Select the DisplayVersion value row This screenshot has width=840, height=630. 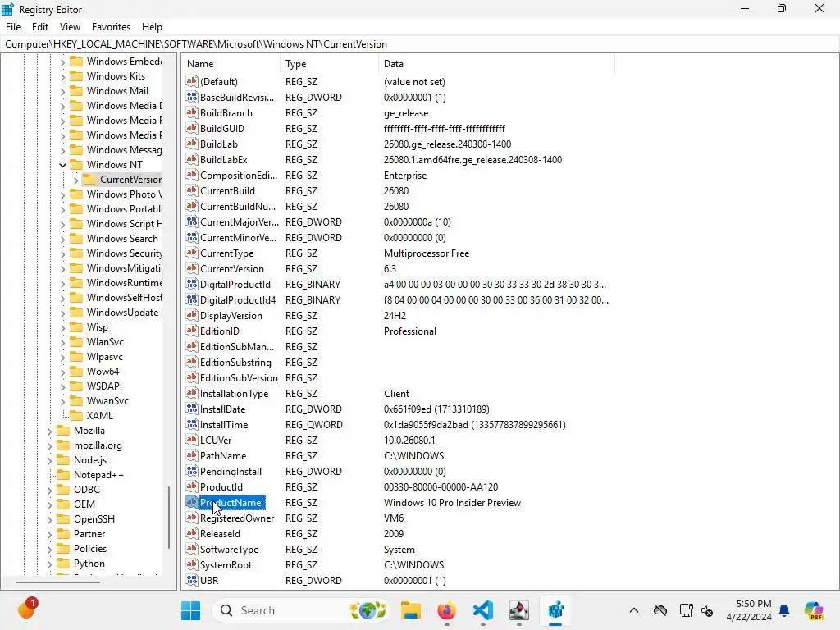click(399, 316)
